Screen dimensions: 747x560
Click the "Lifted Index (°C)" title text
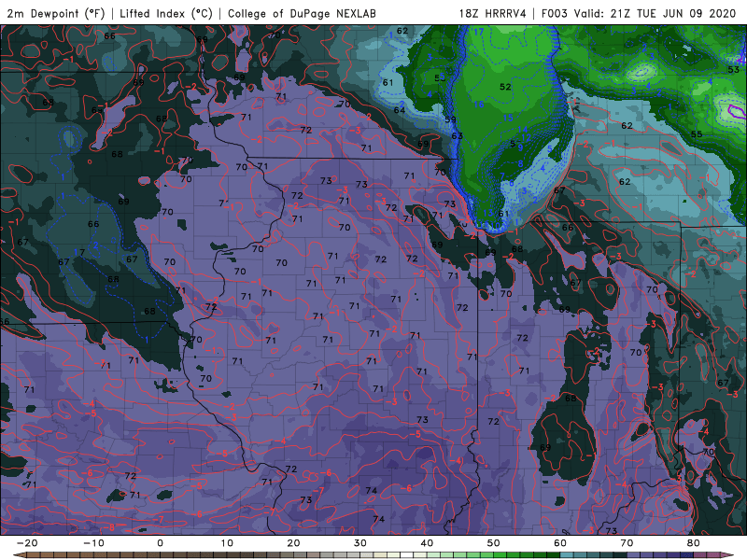[166, 13]
